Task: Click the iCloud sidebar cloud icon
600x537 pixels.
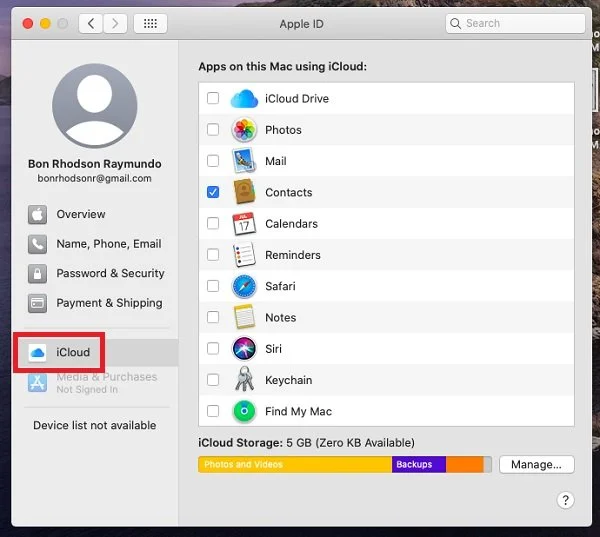Action: pyautogui.click(x=38, y=352)
